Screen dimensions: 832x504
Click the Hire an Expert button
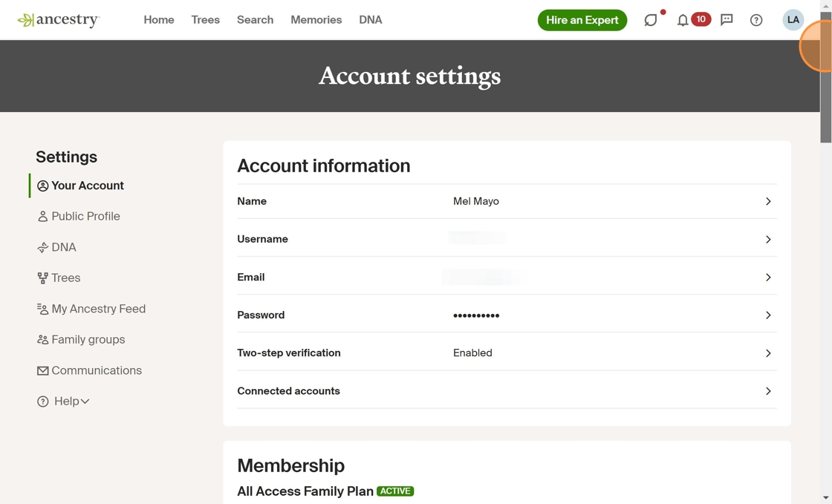[x=582, y=20]
